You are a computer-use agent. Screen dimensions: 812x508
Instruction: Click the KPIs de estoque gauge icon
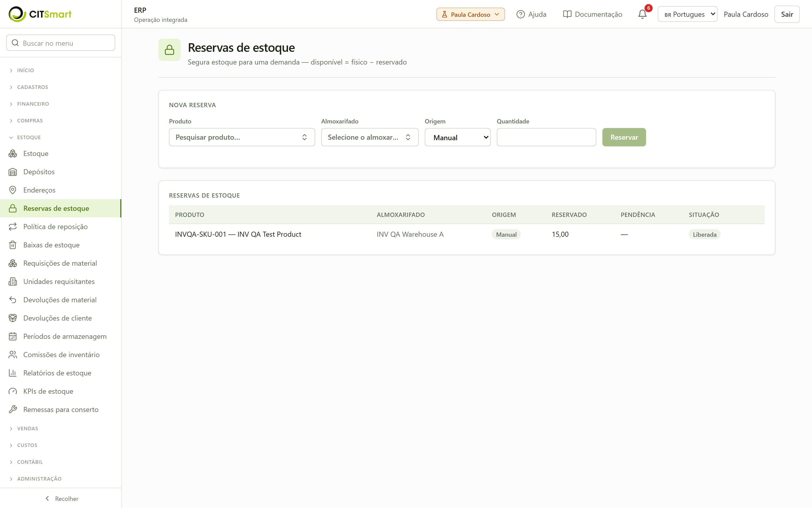[13, 391]
